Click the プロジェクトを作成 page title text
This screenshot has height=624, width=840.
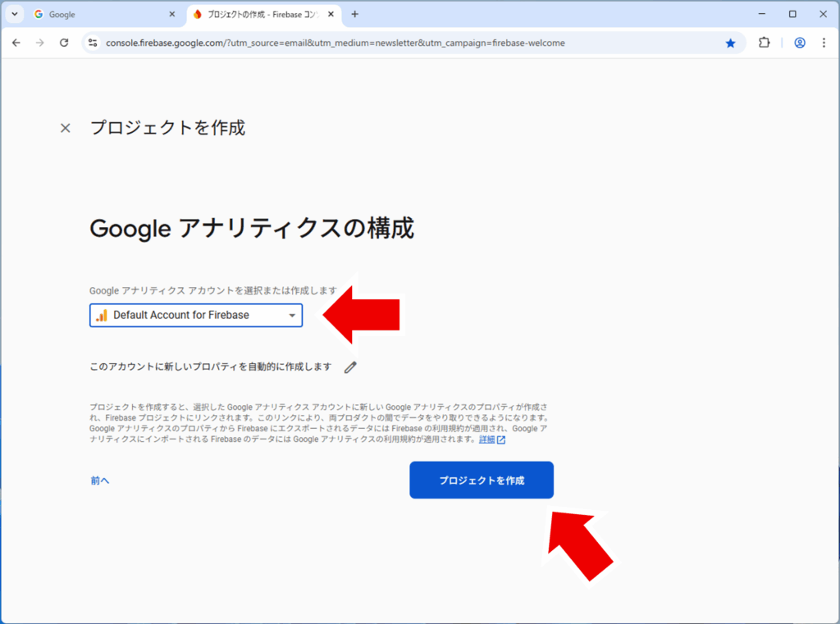pyautogui.click(x=167, y=128)
